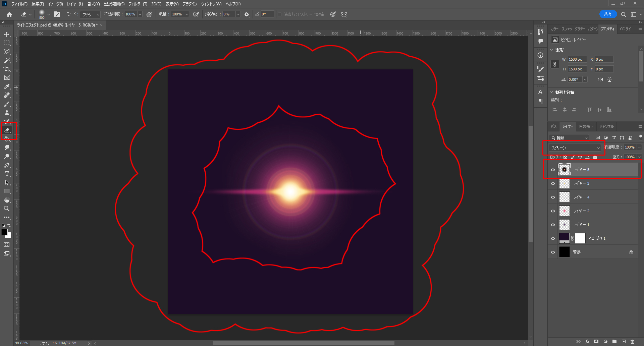Click the Home button in options bar
The width and height of the screenshot is (644, 346).
9,14
